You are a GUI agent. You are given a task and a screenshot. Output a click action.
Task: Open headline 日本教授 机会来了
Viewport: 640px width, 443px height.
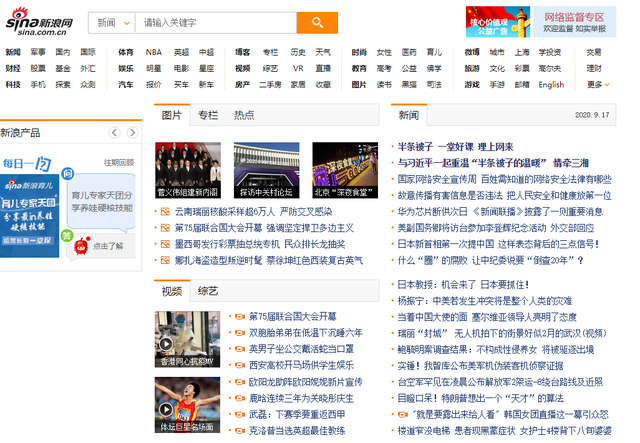click(463, 285)
